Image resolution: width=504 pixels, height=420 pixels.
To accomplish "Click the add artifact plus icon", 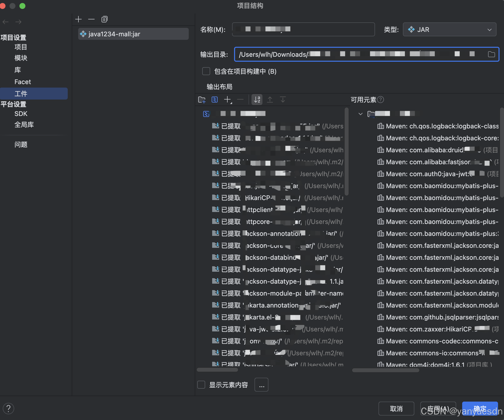I will click(x=78, y=19).
